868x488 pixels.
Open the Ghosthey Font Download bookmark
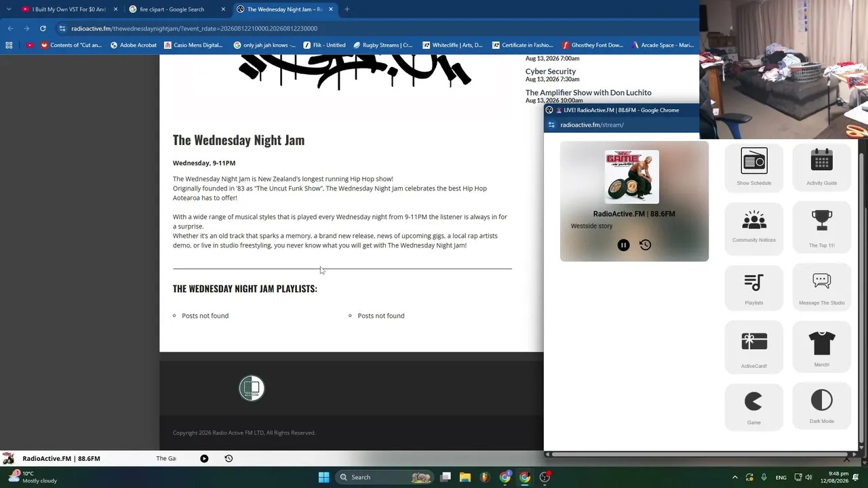pos(592,45)
